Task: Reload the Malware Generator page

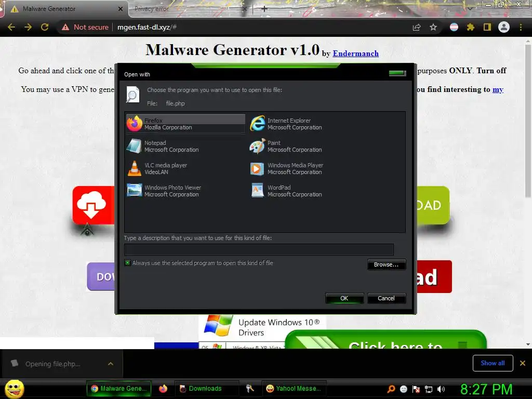Action: tap(45, 27)
